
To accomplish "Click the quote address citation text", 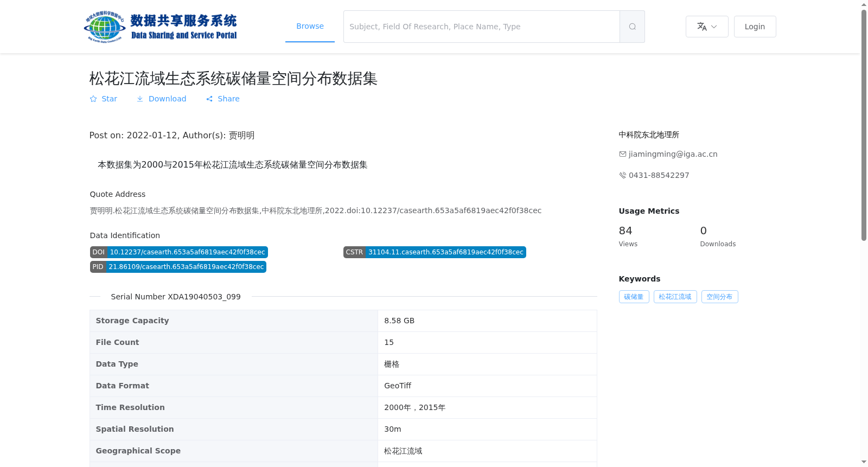I will click(x=316, y=210).
